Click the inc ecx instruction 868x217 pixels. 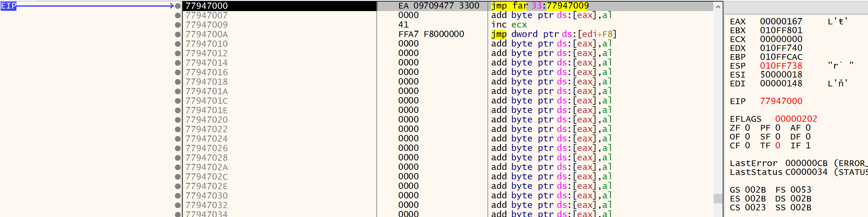click(509, 25)
